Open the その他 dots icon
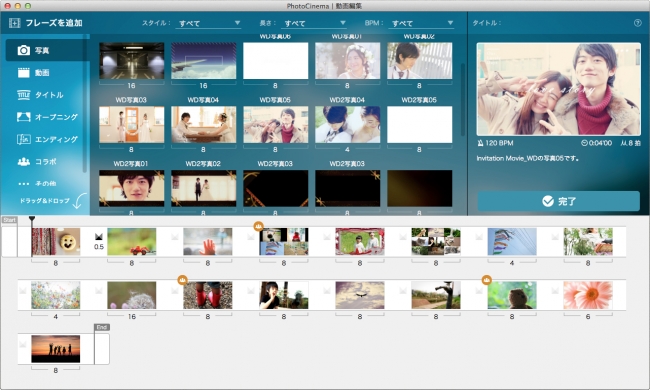 (x=24, y=184)
